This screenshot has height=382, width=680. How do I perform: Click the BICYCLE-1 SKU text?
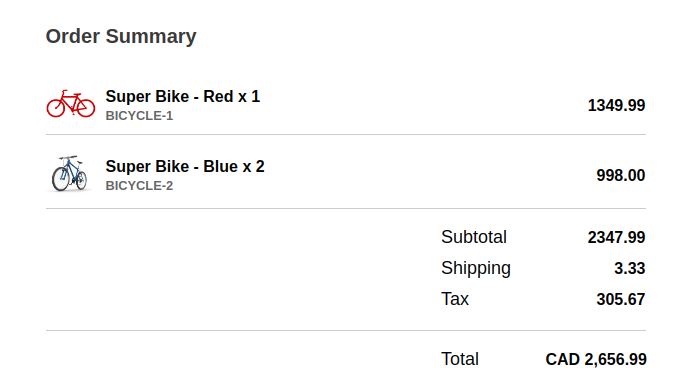point(139,116)
